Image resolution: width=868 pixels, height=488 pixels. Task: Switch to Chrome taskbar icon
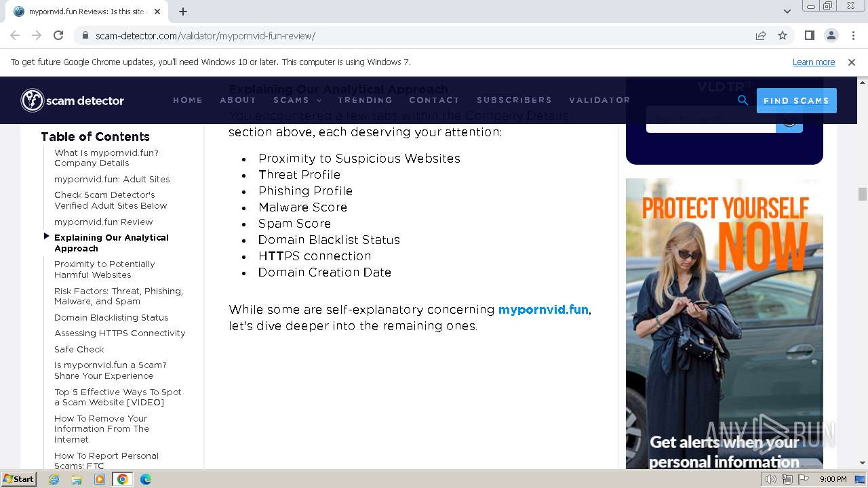(x=123, y=479)
